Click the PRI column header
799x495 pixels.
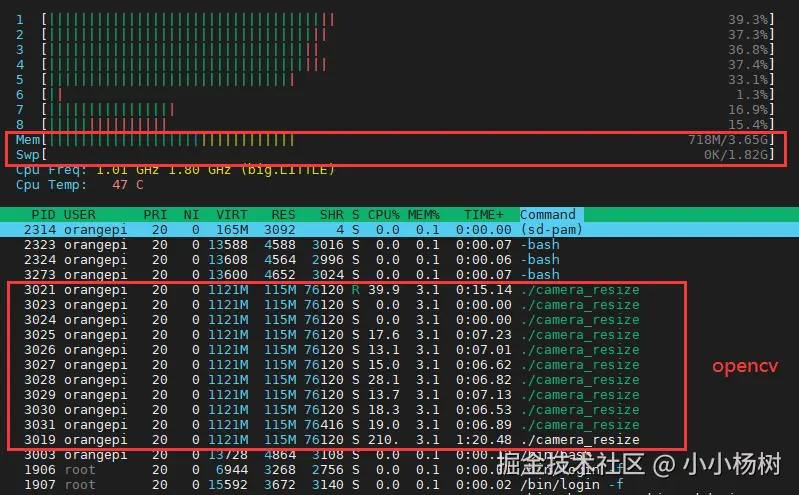click(155, 215)
